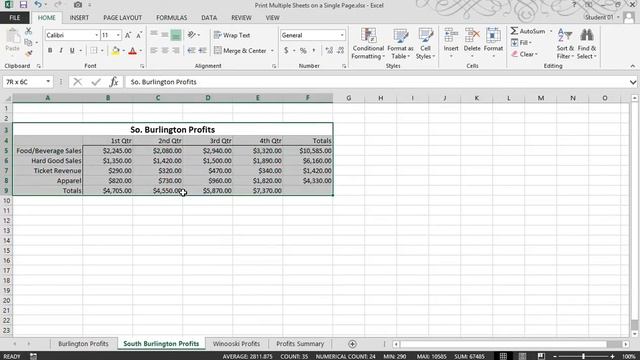The width and height of the screenshot is (640, 360).
Task: Toggle italic formatting
Action: tap(61, 51)
